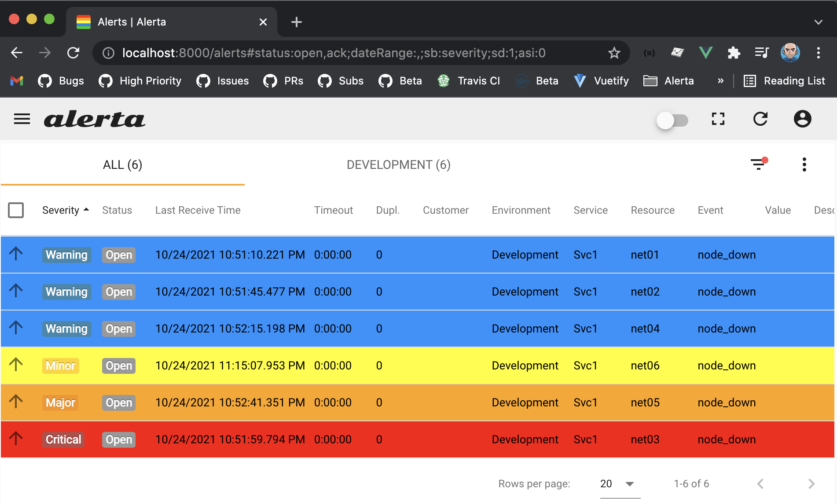Switch to the DEVELOPMENT tab
This screenshot has width=837, height=504.
coord(398,165)
